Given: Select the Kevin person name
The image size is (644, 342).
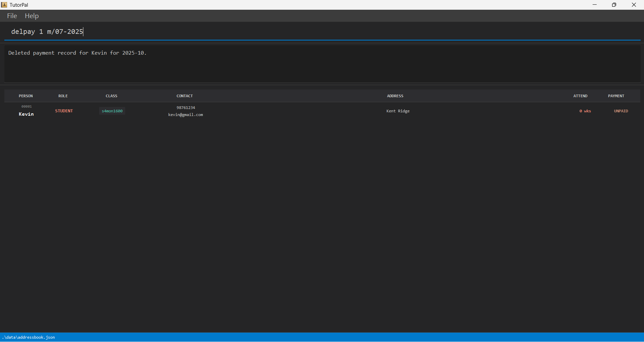Looking at the screenshot, I should (x=26, y=114).
